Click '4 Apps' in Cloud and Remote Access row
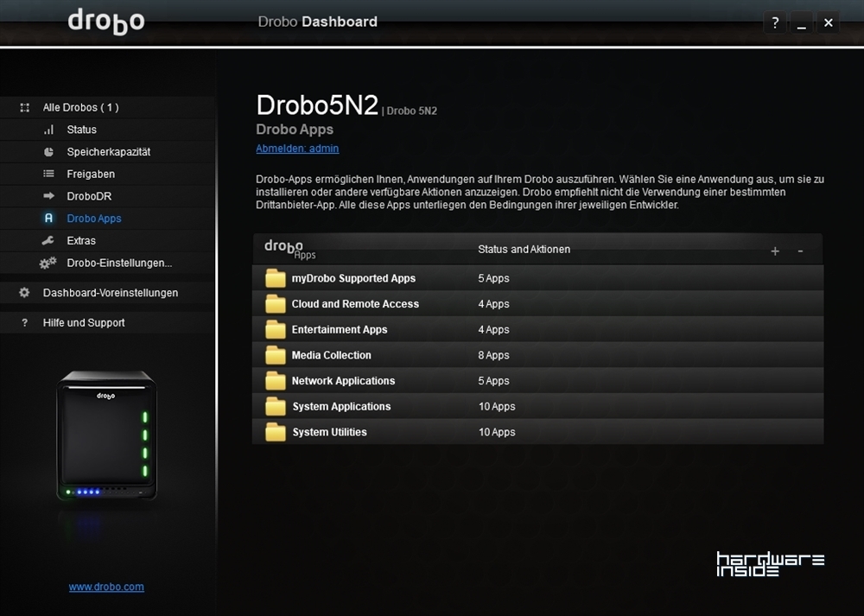Screen dimensions: 864x616 pyautogui.click(x=493, y=303)
